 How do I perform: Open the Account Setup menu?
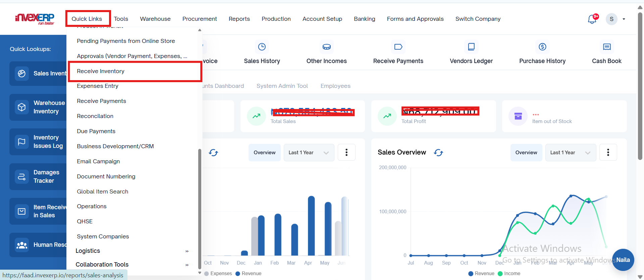coord(322,19)
